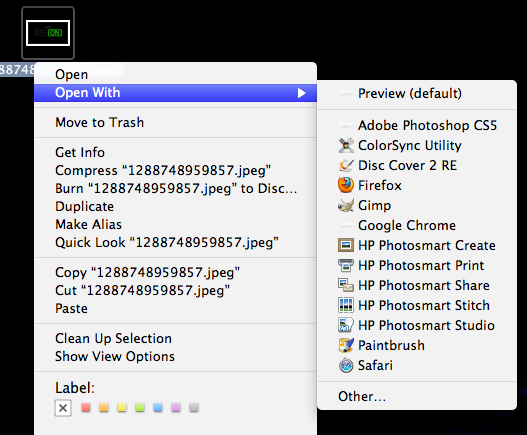Remove label with the X box
Image resolution: width=527 pixels, height=435 pixels.
[x=63, y=408]
